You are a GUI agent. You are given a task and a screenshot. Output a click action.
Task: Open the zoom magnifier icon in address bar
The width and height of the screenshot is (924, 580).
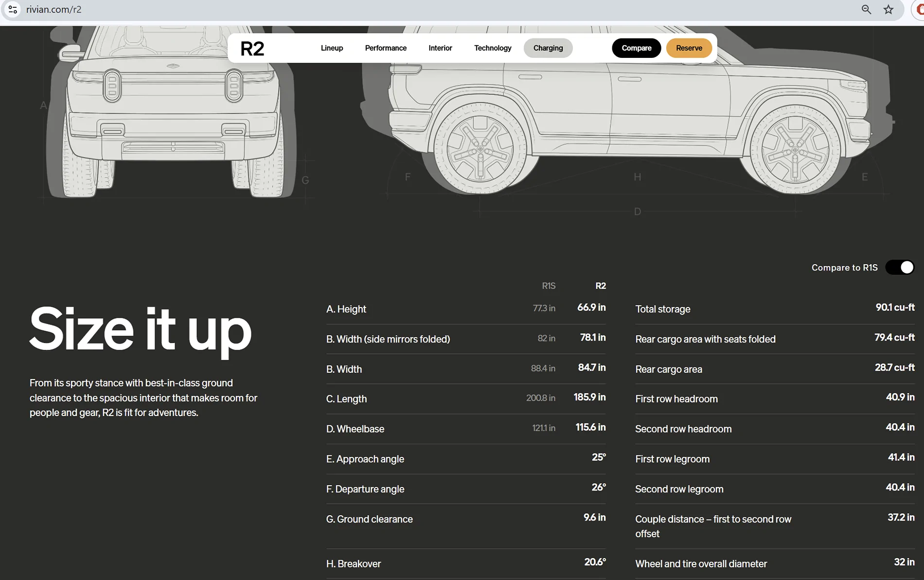coord(866,9)
